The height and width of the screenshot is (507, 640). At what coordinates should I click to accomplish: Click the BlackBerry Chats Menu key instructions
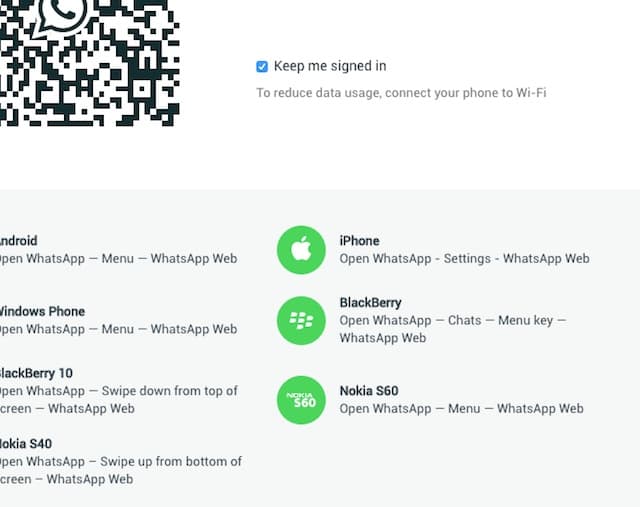tap(453, 329)
